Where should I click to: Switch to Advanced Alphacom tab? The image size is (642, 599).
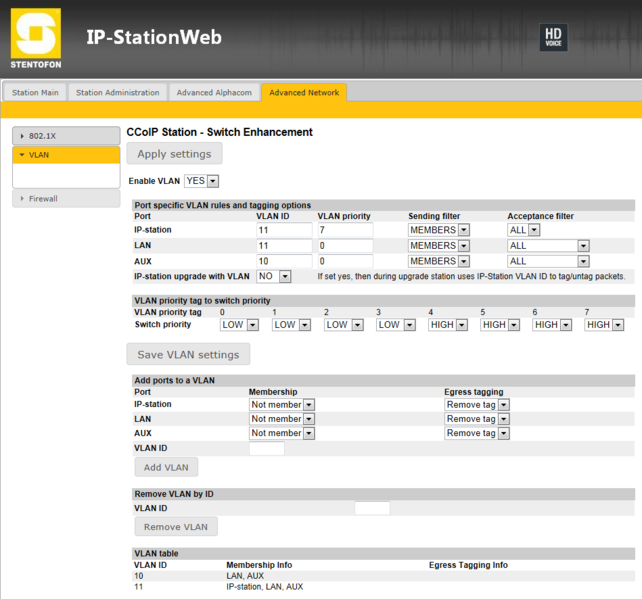pos(214,93)
